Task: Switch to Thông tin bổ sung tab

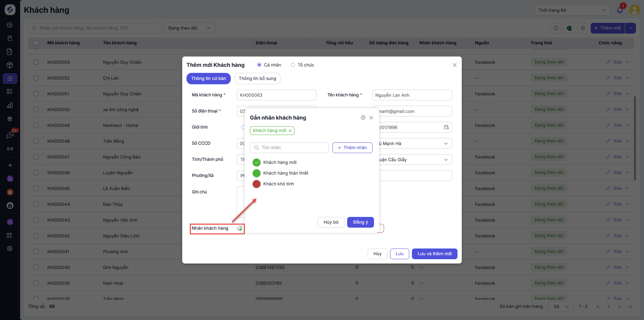Action: pos(257,79)
